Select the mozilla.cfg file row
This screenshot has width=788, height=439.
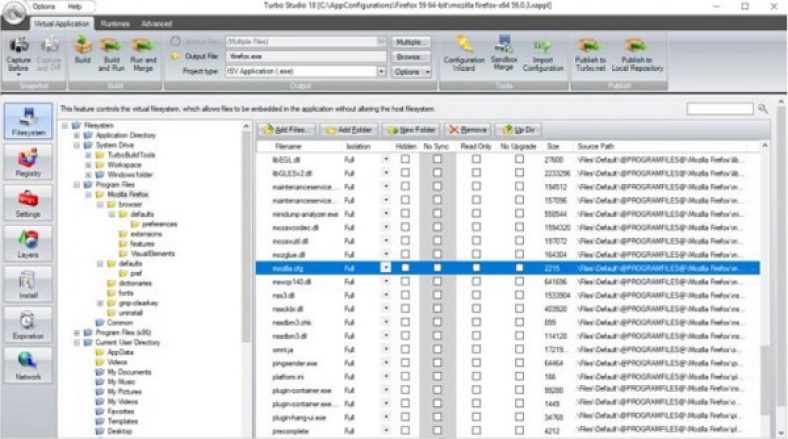coord(508,268)
